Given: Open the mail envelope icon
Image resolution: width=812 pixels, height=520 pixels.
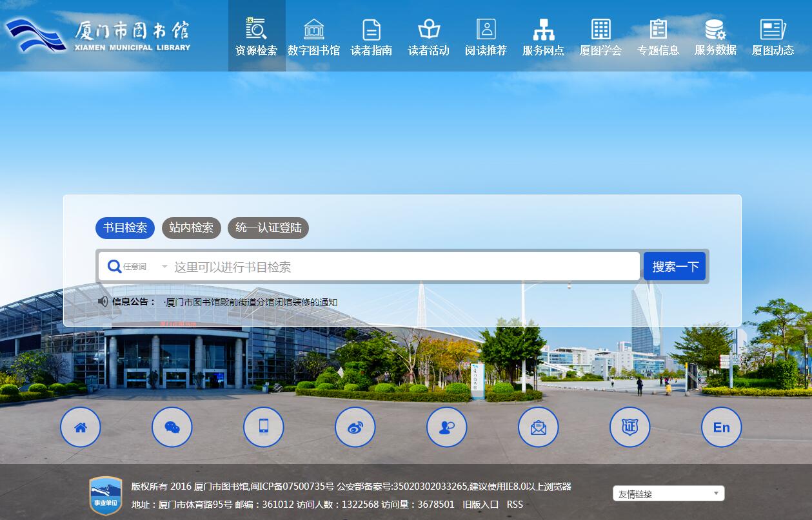Looking at the screenshot, I should [x=539, y=427].
